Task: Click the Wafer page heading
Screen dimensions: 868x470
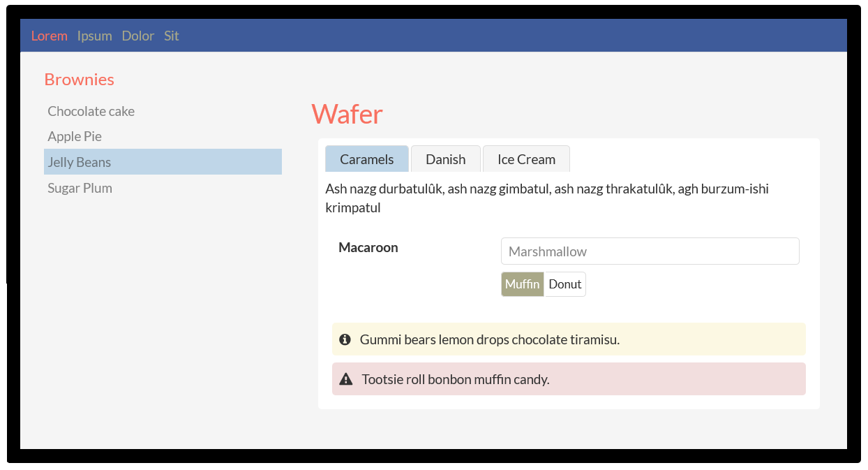Action: point(347,114)
